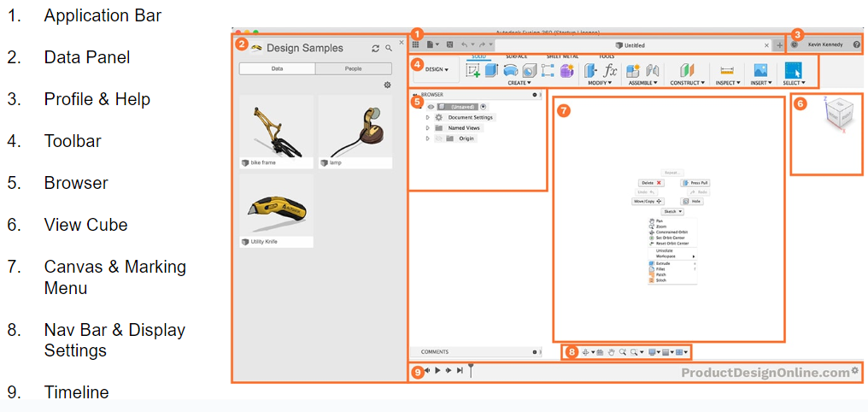Play the timeline

pyautogui.click(x=437, y=371)
